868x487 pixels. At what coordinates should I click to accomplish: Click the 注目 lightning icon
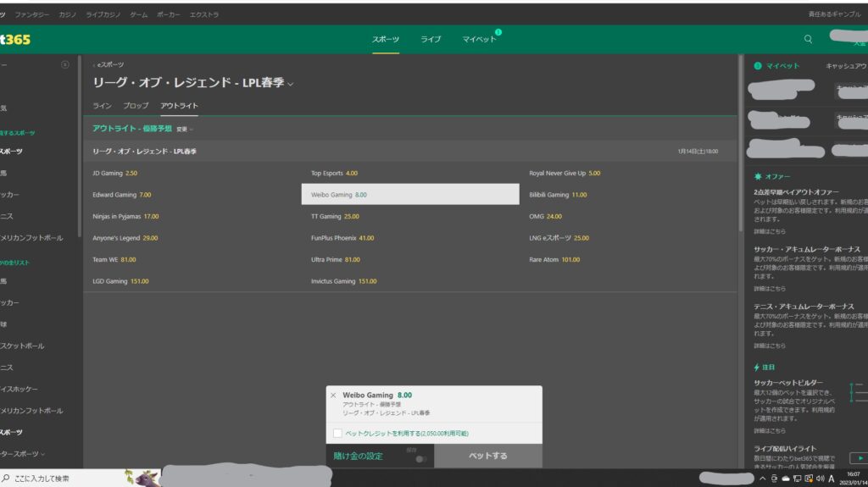[757, 368]
